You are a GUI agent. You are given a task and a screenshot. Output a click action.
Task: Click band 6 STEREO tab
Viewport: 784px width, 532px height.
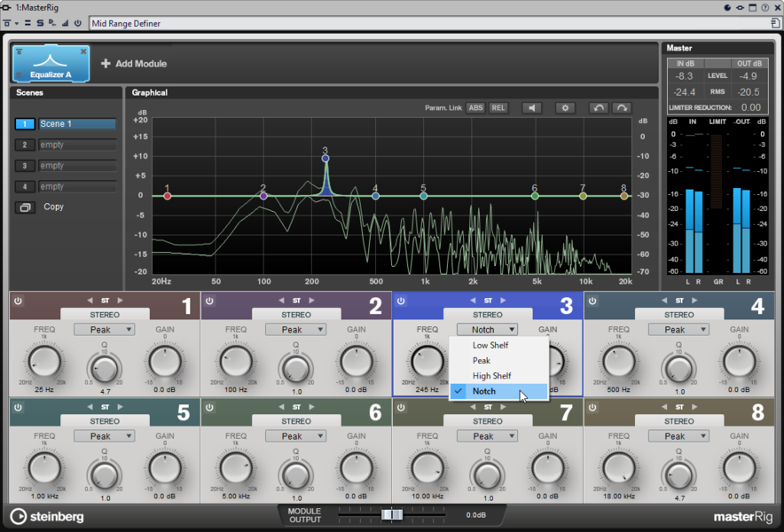point(296,421)
